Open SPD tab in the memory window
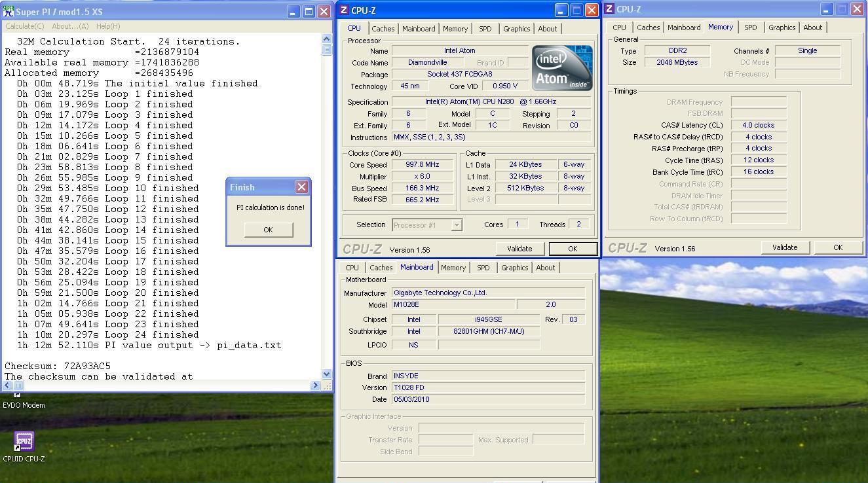This screenshot has height=483, width=868. (750, 27)
